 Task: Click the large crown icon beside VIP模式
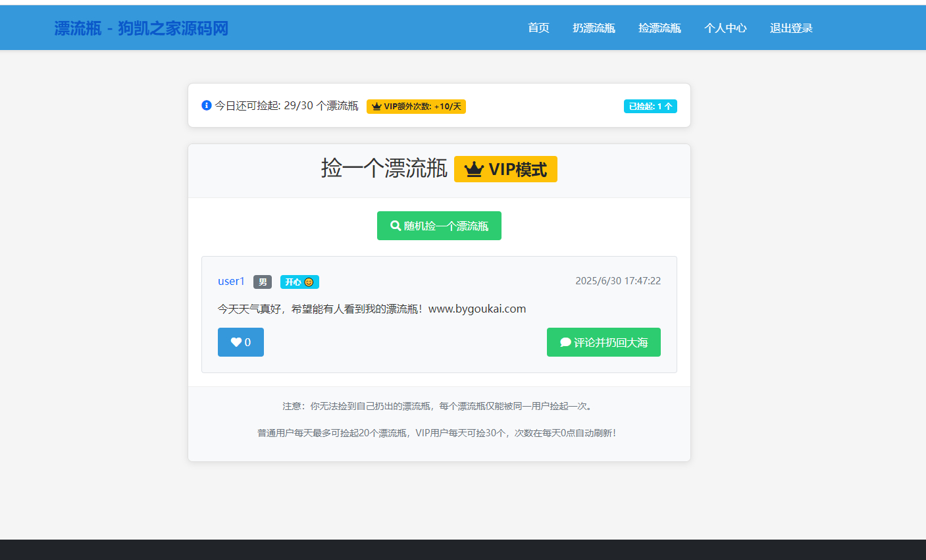(x=474, y=170)
